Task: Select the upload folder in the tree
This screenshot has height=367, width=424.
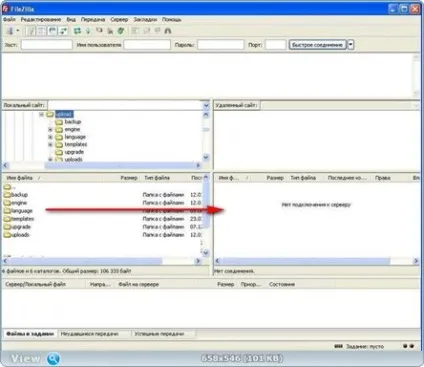Action: [x=64, y=114]
